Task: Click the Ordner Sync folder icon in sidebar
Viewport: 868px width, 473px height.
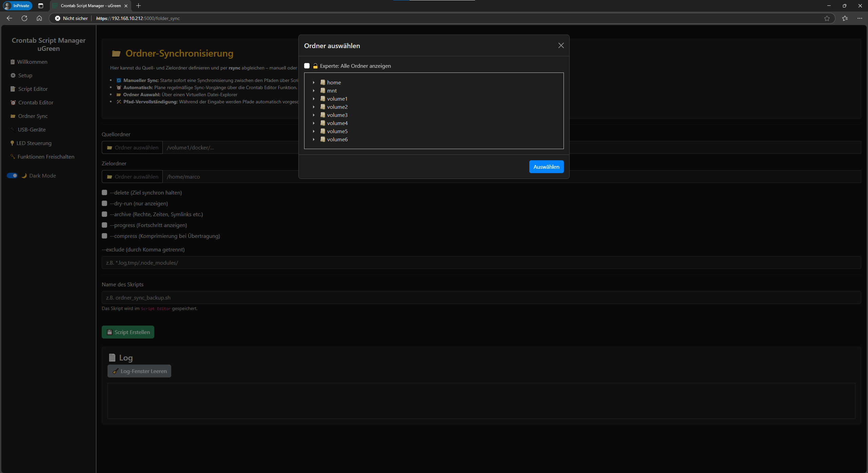Action: tap(13, 116)
